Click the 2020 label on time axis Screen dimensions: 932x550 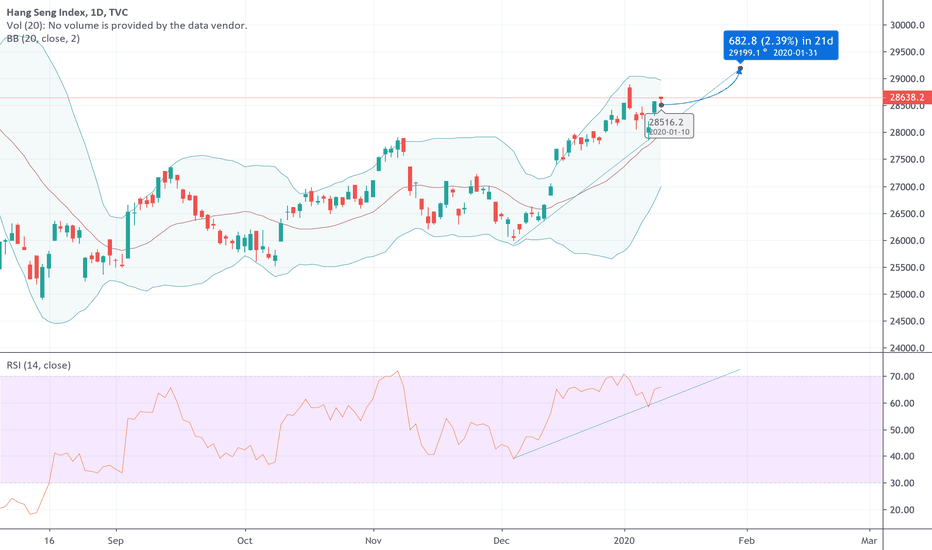pyautogui.click(x=624, y=540)
